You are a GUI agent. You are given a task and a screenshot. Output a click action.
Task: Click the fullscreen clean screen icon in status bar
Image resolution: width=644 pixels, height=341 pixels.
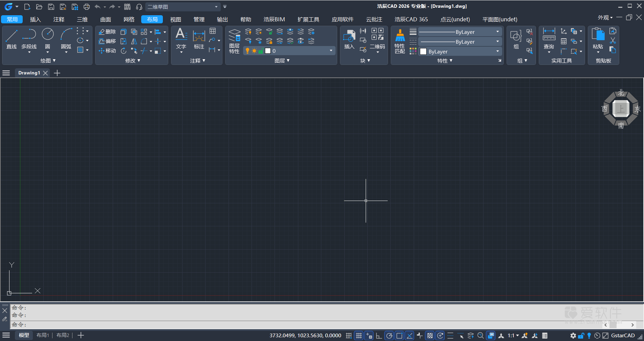[605, 336]
